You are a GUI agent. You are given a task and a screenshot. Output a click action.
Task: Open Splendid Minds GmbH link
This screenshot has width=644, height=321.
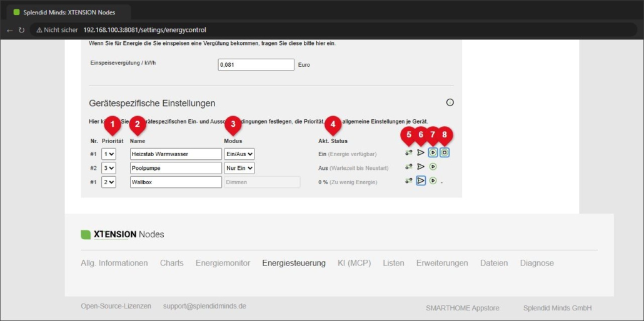pyautogui.click(x=557, y=308)
